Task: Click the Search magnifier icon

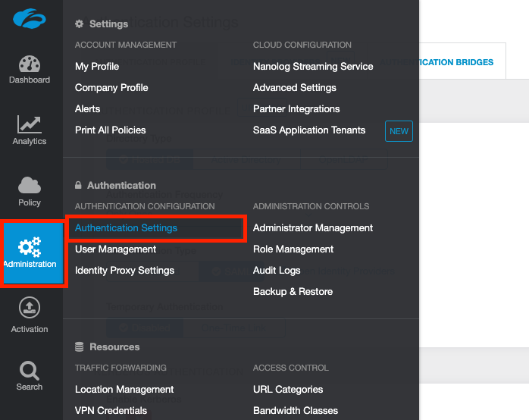Action: [30, 371]
